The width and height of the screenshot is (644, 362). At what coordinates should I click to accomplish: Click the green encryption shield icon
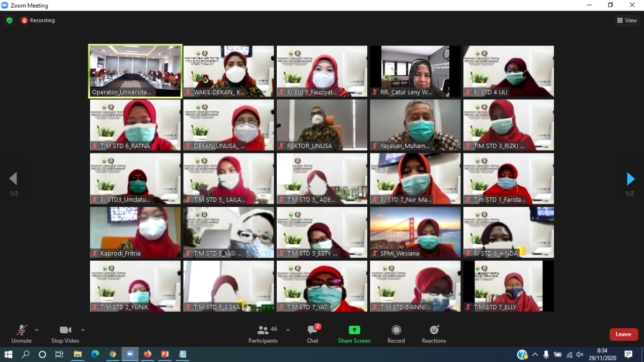[x=9, y=20]
